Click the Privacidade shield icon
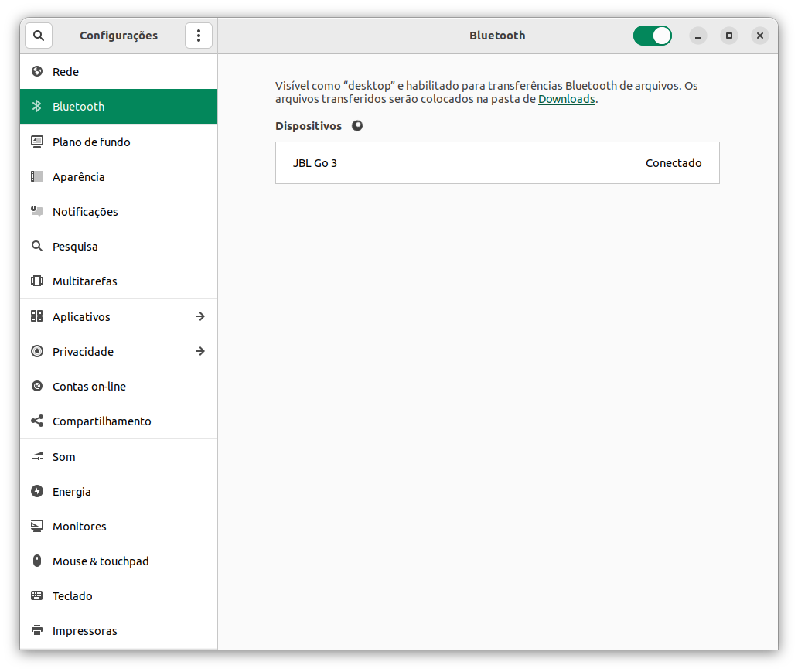The image size is (798, 672). point(37,351)
